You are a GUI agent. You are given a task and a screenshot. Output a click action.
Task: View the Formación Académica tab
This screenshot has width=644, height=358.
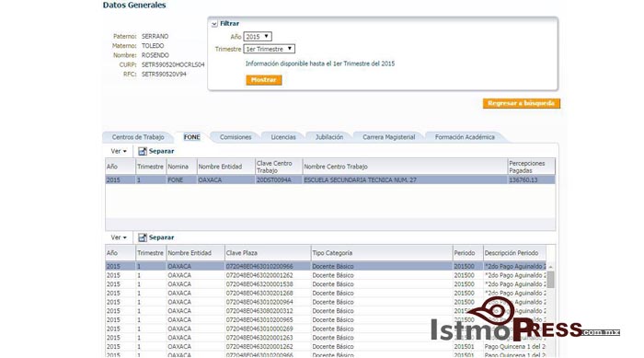pos(465,137)
